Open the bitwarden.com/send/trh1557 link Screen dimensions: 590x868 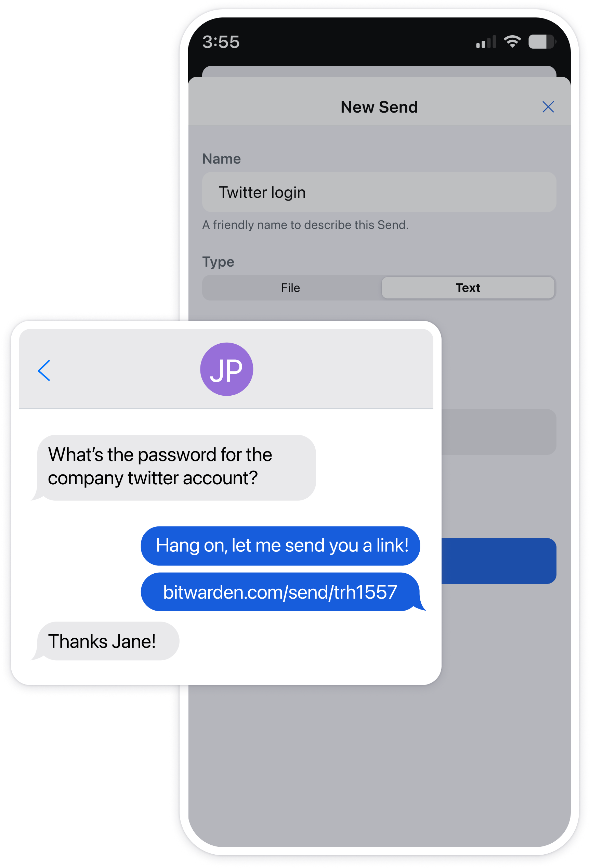280,592
